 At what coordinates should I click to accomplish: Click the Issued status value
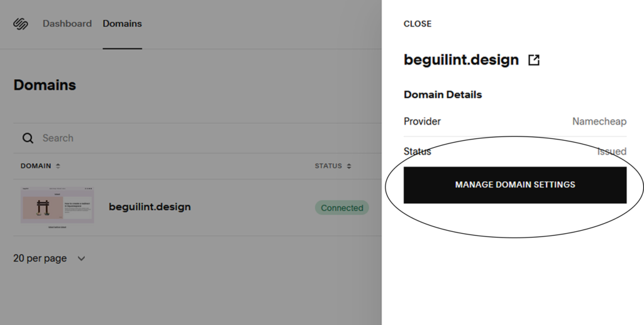(x=611, y=151)
